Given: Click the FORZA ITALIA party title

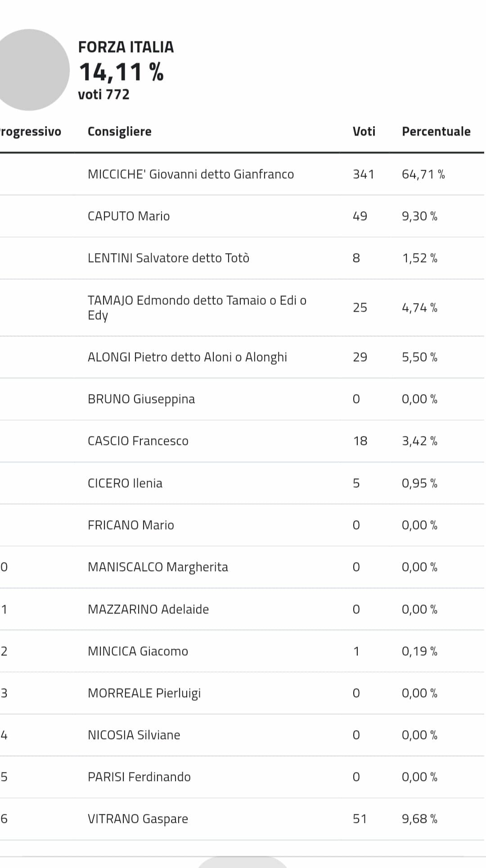Looking at the screenshot, I should coord(126,47).
